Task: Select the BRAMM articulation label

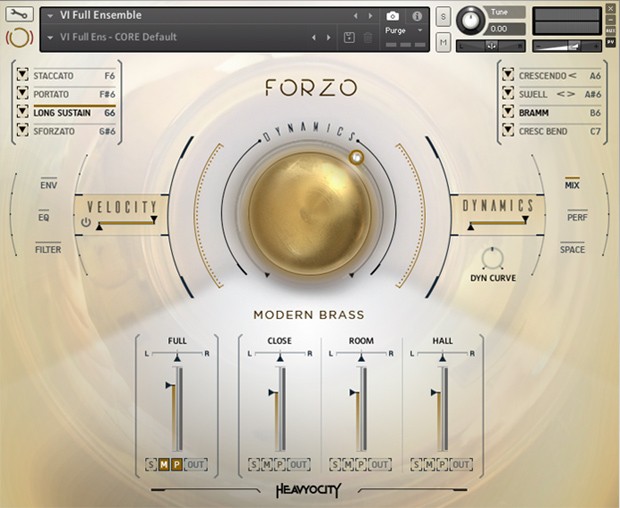Action: click(534, 113)
